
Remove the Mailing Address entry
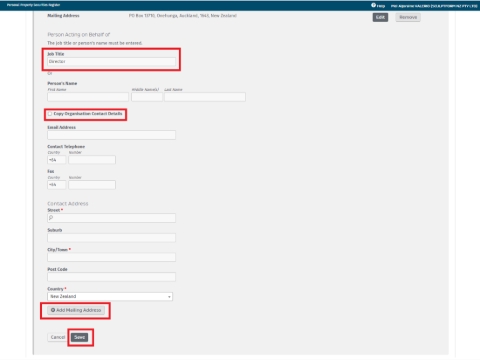(408, 17)
